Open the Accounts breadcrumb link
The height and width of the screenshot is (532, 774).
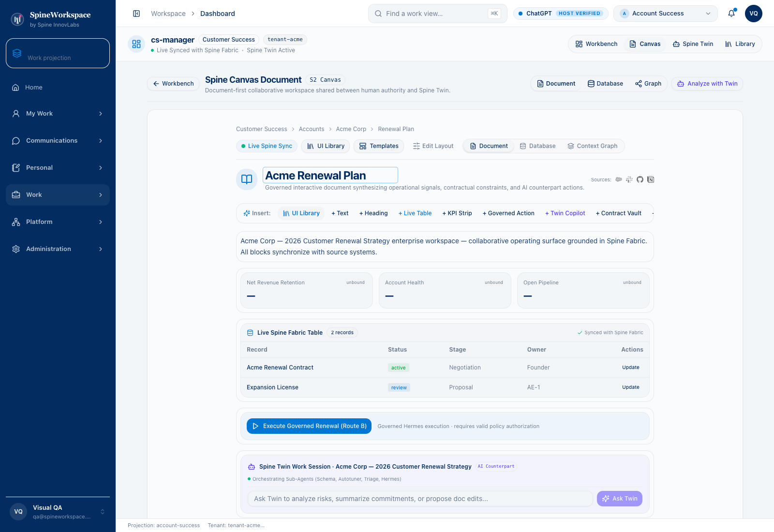pyautogui.click(x=312, y=129)
